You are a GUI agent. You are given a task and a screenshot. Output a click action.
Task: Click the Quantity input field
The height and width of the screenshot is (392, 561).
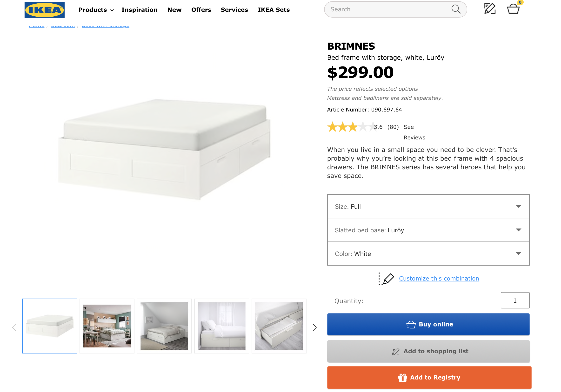(x=515, y=300)
